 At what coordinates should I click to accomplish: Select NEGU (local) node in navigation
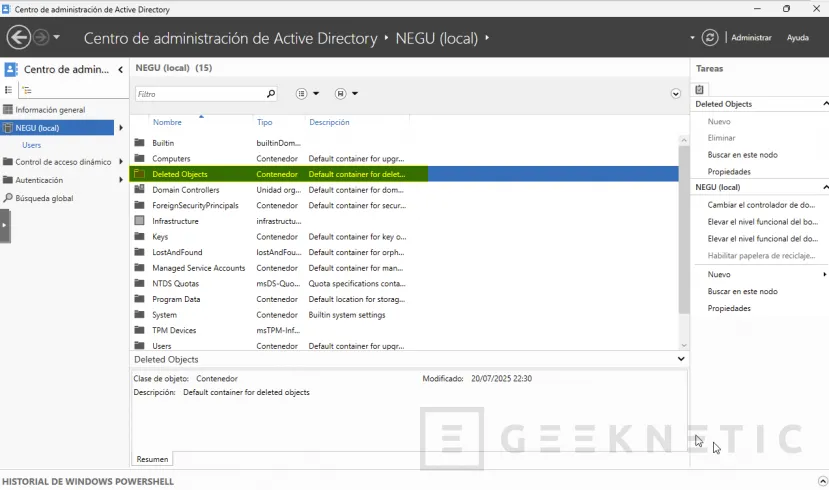click(57, 127)
